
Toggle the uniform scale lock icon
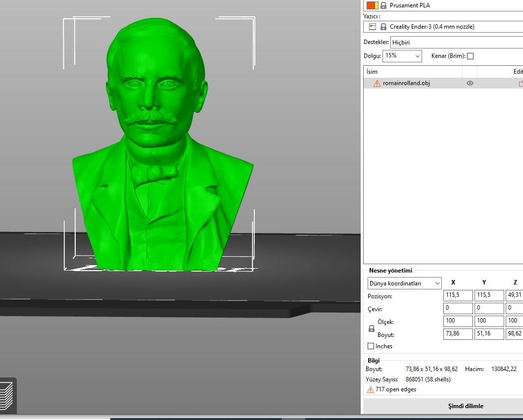371,328
